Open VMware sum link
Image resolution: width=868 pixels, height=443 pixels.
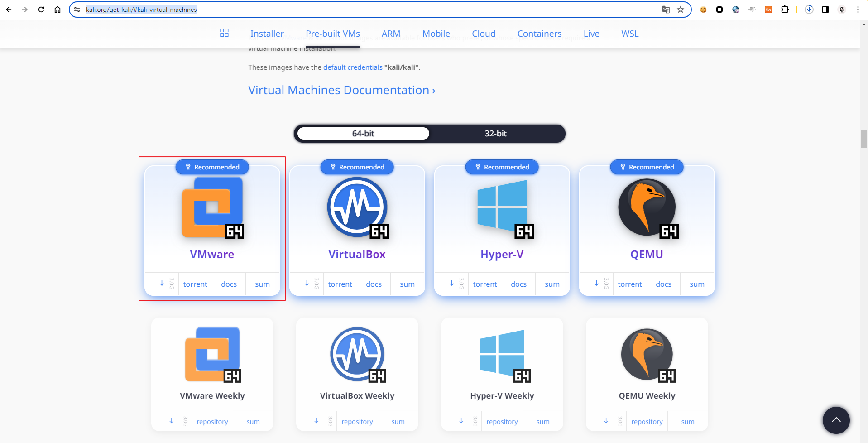click(262, 284)
